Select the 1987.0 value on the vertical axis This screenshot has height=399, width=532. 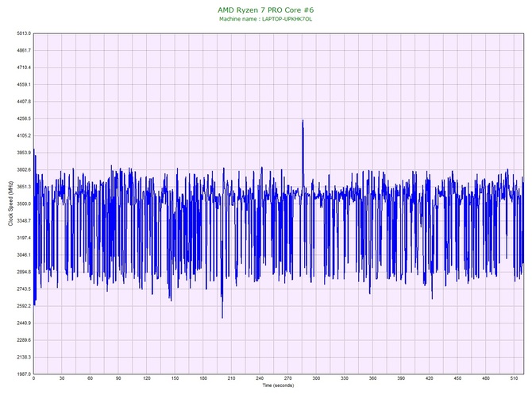21,374
